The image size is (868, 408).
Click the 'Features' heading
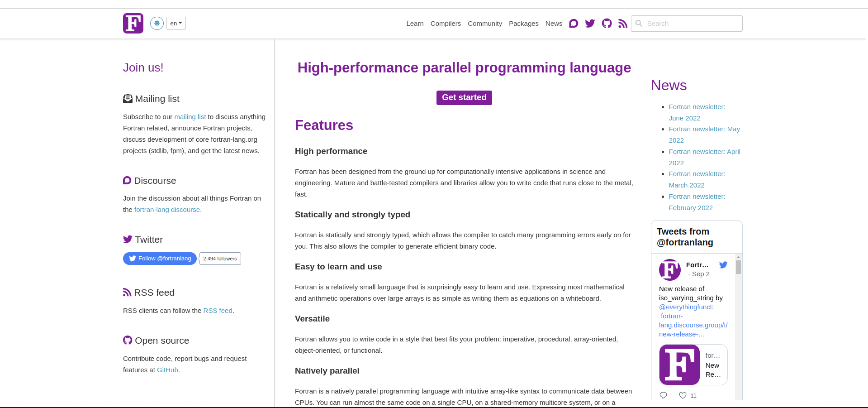tap(324, 125)
